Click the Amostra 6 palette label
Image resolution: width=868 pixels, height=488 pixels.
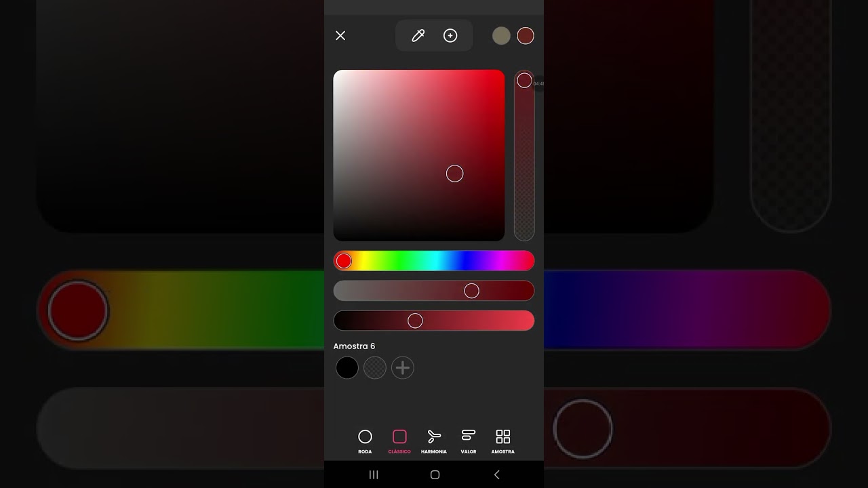(354, 346)
